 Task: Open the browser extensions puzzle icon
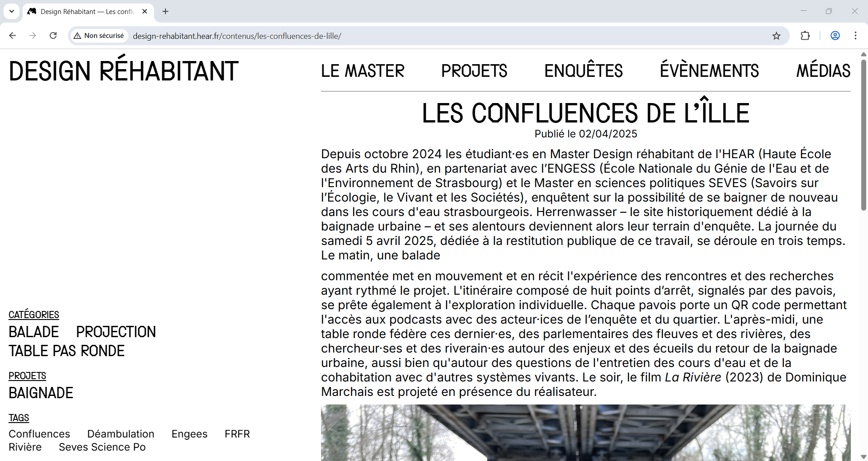click(x=806, y=36)
